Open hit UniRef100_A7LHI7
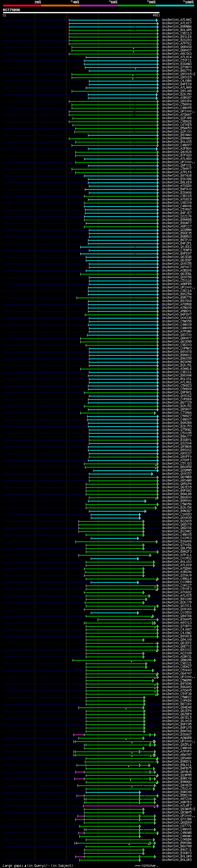Viewport: 197px width, 868px height. [177, 23]
